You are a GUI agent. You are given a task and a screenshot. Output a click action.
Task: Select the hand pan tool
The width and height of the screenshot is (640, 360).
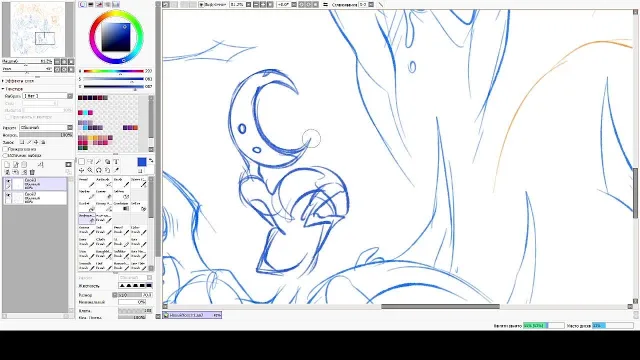(107, 170)
